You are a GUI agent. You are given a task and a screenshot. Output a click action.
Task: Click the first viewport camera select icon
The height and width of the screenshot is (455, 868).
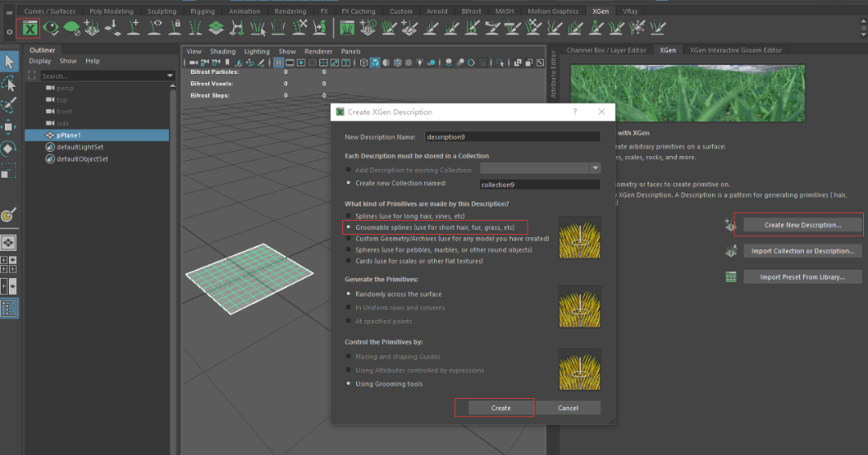(193, 63)
